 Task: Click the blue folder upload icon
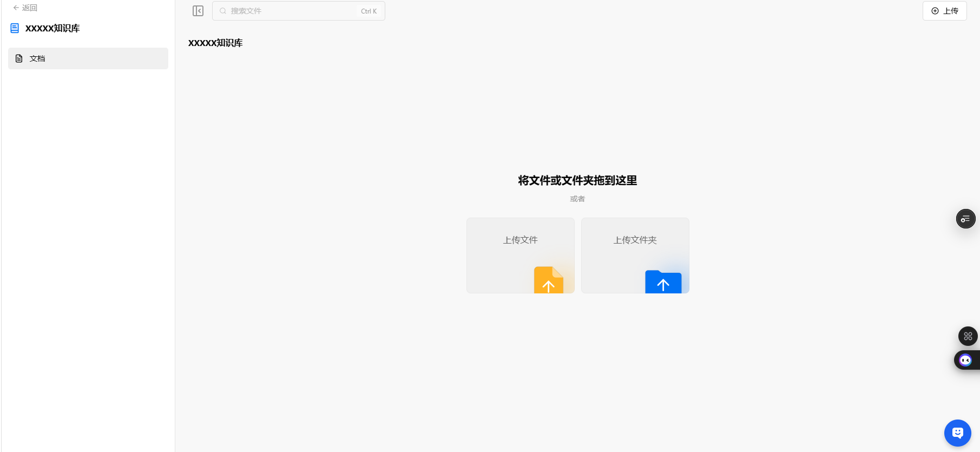point(663,281)
